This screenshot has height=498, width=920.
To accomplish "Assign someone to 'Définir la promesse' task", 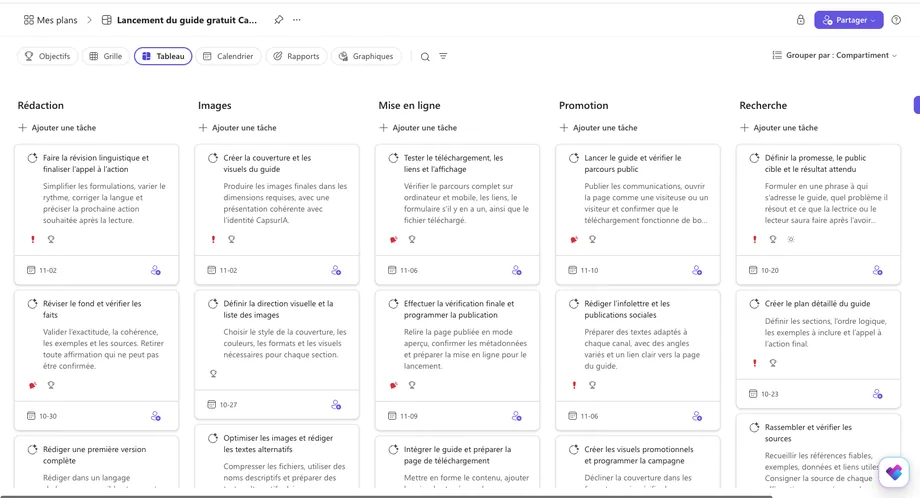I will [x=877, y=270].
